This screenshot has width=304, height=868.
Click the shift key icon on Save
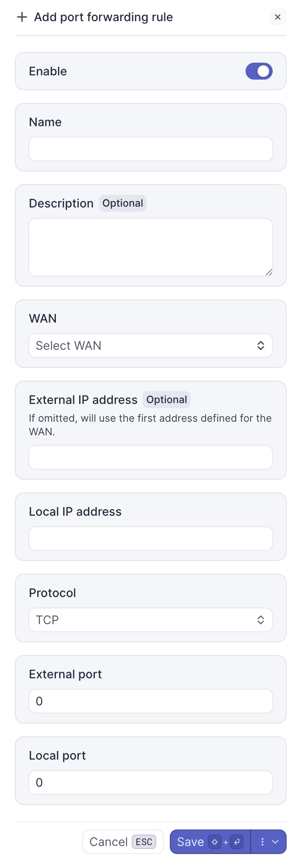pos(215,842)
